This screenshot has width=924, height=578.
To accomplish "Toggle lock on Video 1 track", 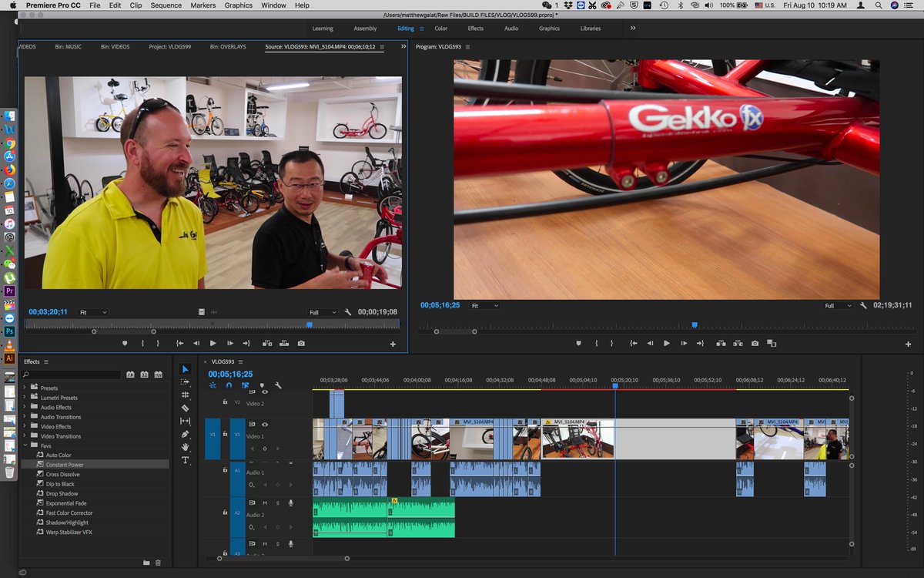I will 225,434.
